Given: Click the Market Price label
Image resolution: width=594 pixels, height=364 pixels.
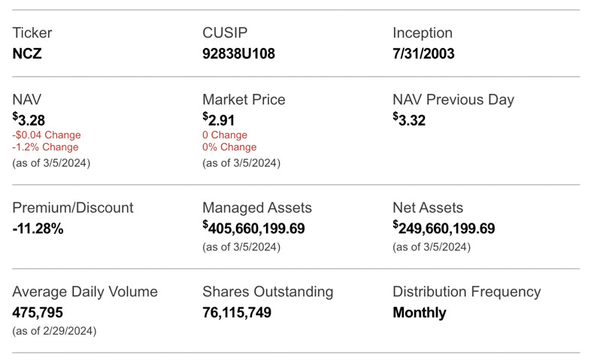Looking at the screenshot, I should click(244, 99).
